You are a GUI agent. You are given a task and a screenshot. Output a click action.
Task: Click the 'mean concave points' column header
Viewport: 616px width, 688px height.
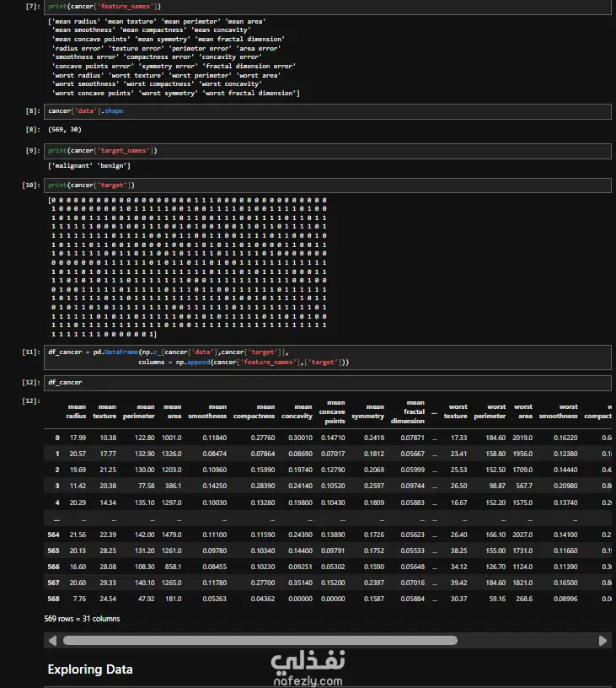tap(332, 411)
